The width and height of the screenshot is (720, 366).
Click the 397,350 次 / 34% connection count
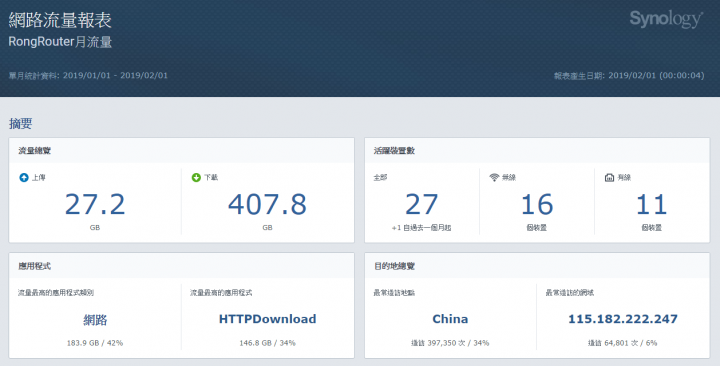tap(450, 343)
